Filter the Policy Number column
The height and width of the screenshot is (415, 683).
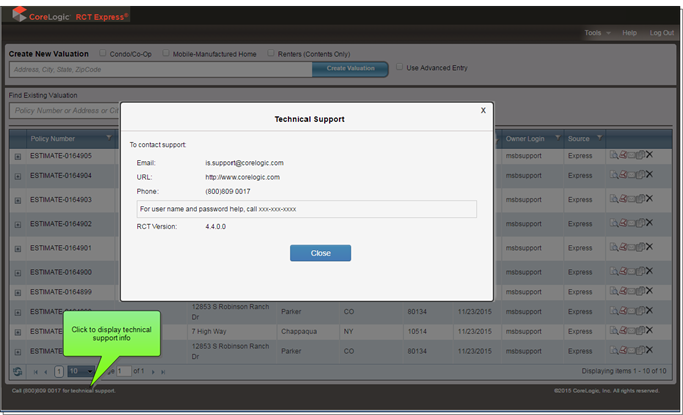[x=109, y=138]
